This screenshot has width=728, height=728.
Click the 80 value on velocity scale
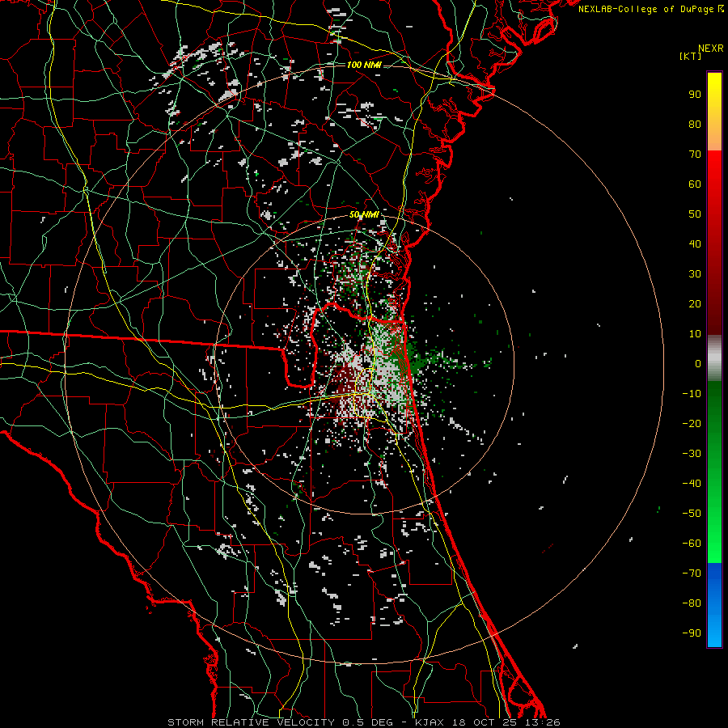point(695,124)
